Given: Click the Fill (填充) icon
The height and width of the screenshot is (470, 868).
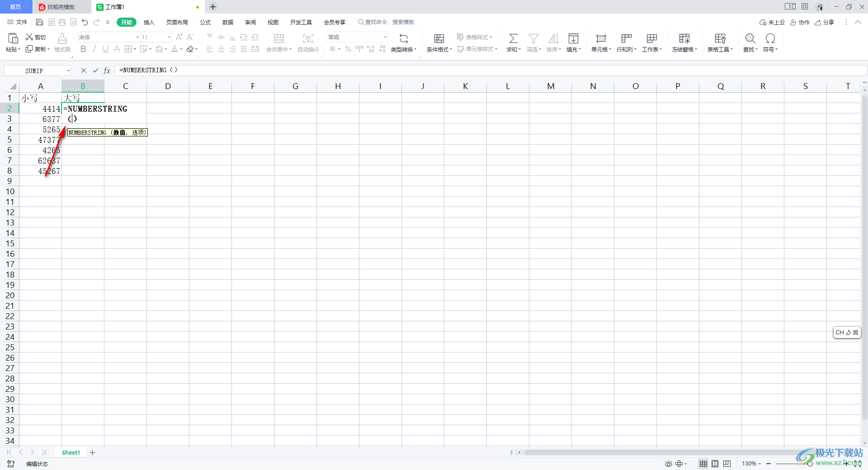Looking at the screenshot, I should [x=573, y=38].
